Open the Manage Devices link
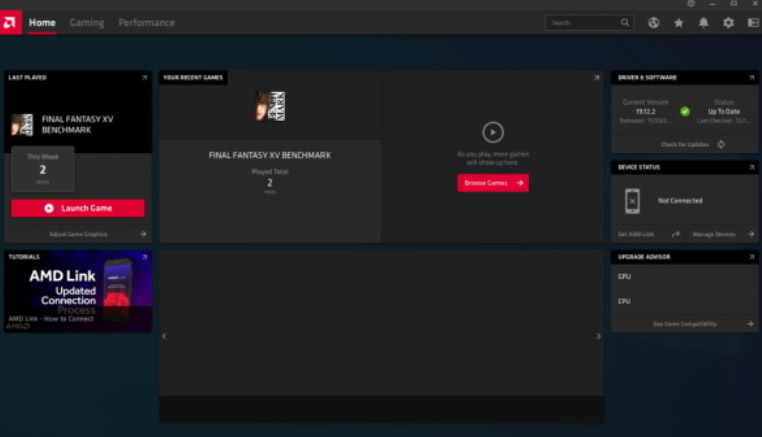This screenshot has width=762, height=437. (714, 234)
